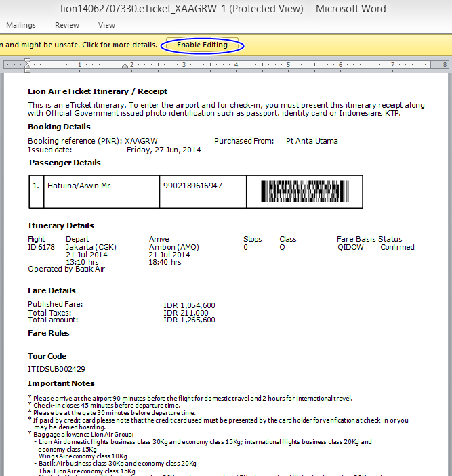
Task: Click the 'Fare Details' heading
Action: click(x=52, y=290)
